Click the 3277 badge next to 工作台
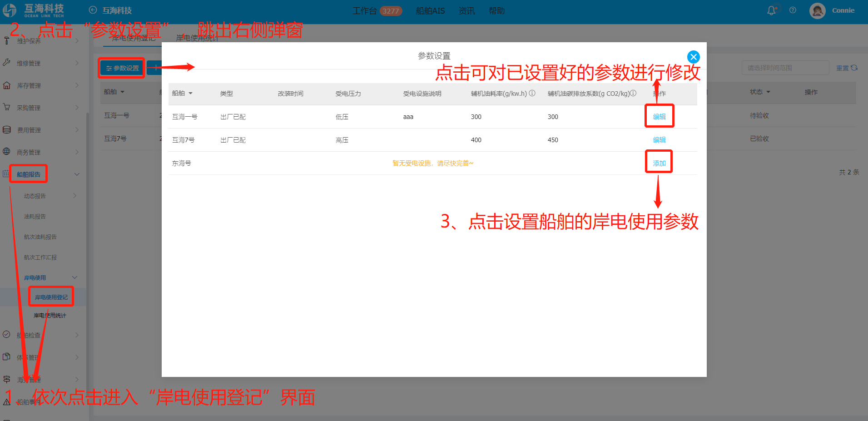The width and height of the screenshot is (868, 421). pos(391,11)
